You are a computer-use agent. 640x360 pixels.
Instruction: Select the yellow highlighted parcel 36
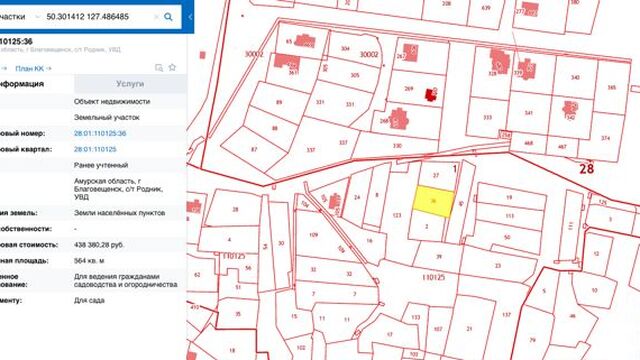pyautogui.click(x=433, y=202)
